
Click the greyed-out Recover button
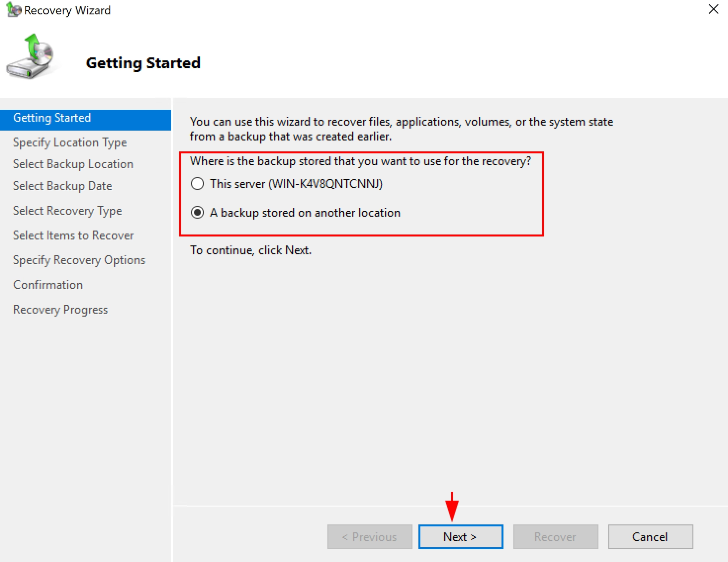pyautogui.click(x=555, y=537)
